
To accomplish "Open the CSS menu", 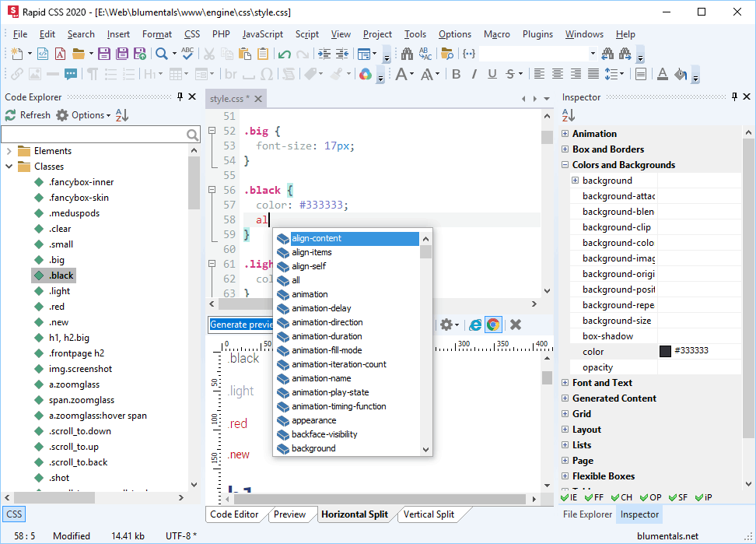I will click(192, 34).
